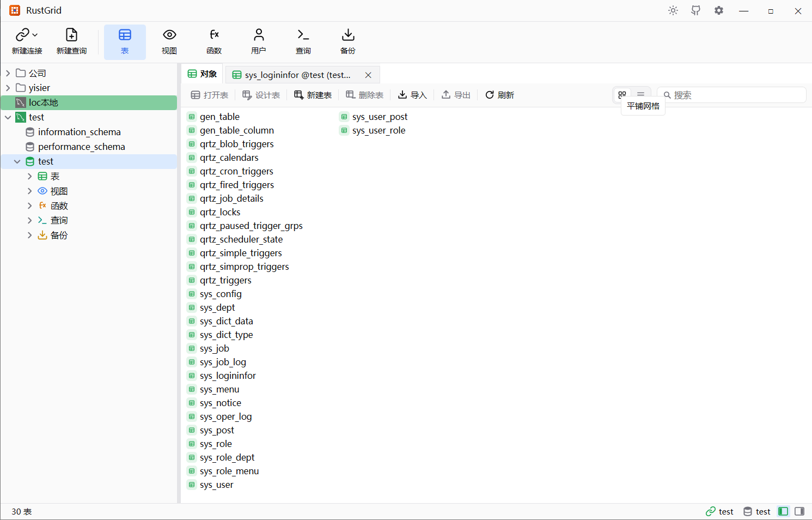
Task: Click the 刷新 refresh button
Action: [500, 95]
